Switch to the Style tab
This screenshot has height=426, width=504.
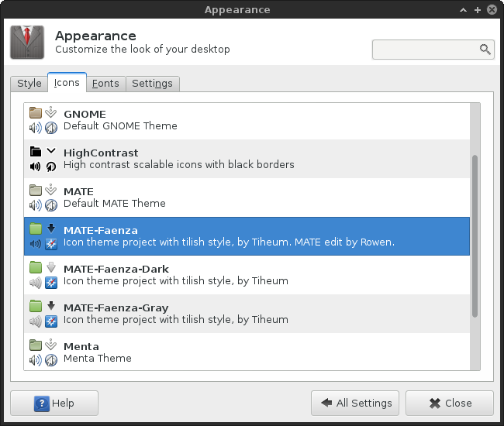pos(29,84)
